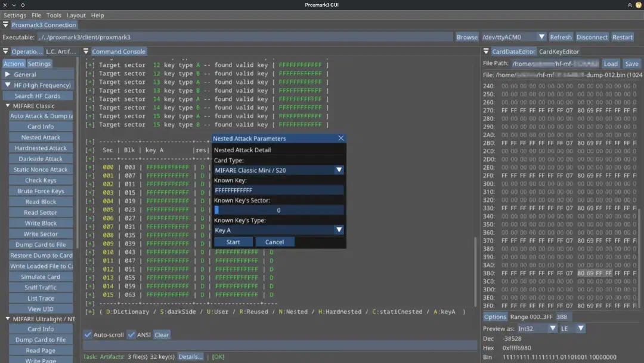Viewport: 644px width, 363px height.
Task: Click Dump Card to File under MIFARE Classic
Action: coord(41,245)
